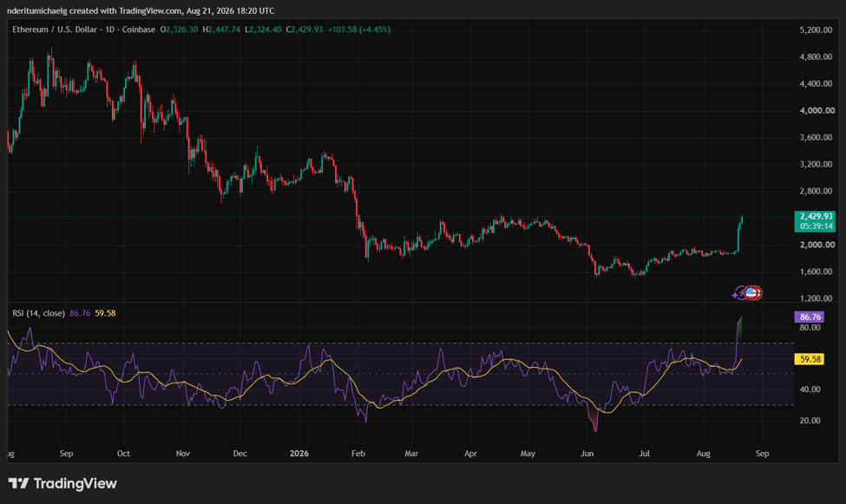Click the purple lightning flash event icon

pyautogui.click(x=741, y=292)
